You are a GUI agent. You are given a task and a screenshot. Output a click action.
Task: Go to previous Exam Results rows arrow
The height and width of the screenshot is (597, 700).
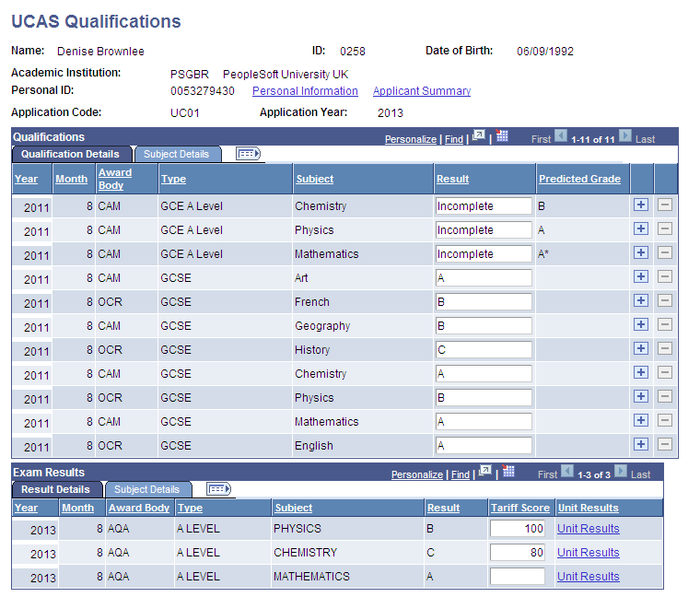[x=567, y=471]
